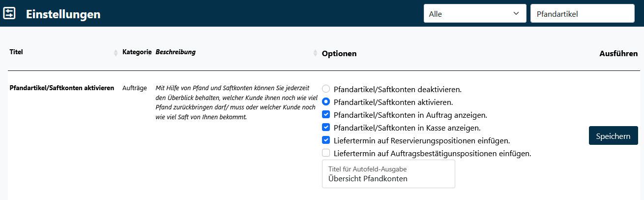Click the 'Kategorie' column header

click(x=136, y=52)
